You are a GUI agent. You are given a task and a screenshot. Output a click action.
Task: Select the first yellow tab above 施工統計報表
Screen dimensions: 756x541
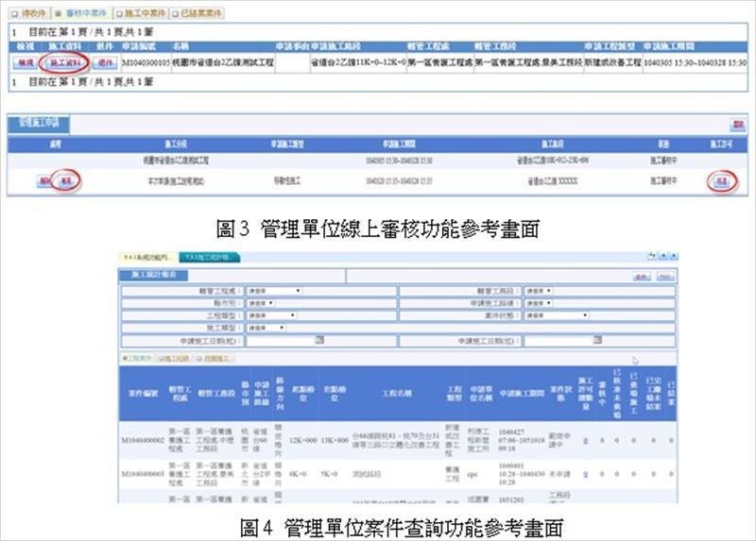[x=148, y=258]
